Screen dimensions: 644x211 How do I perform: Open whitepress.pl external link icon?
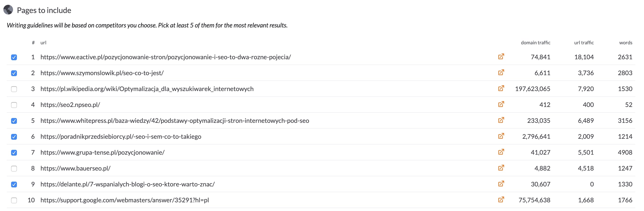point(501,120)
